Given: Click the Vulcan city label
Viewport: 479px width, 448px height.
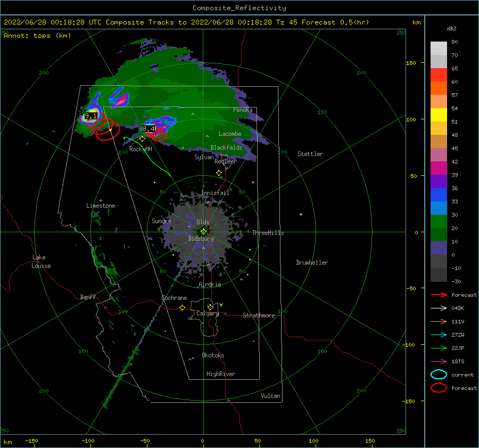Looking at the screenshot, I should [271, 396].
